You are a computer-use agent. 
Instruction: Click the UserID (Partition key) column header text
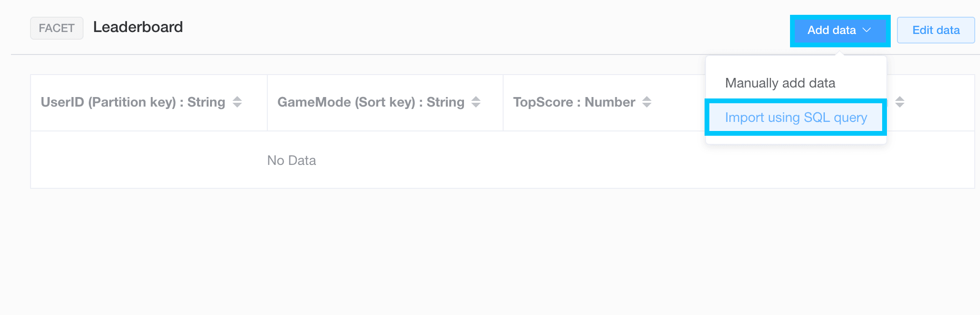(x=133, y=102)
